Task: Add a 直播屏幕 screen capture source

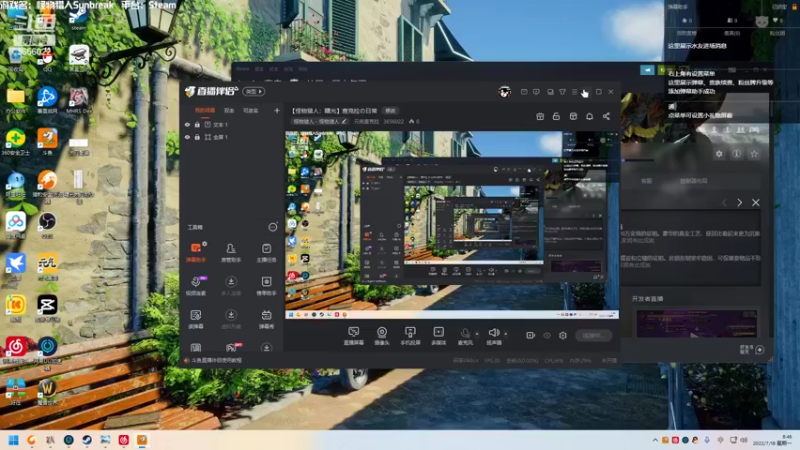Action: [x=354, y=336]
